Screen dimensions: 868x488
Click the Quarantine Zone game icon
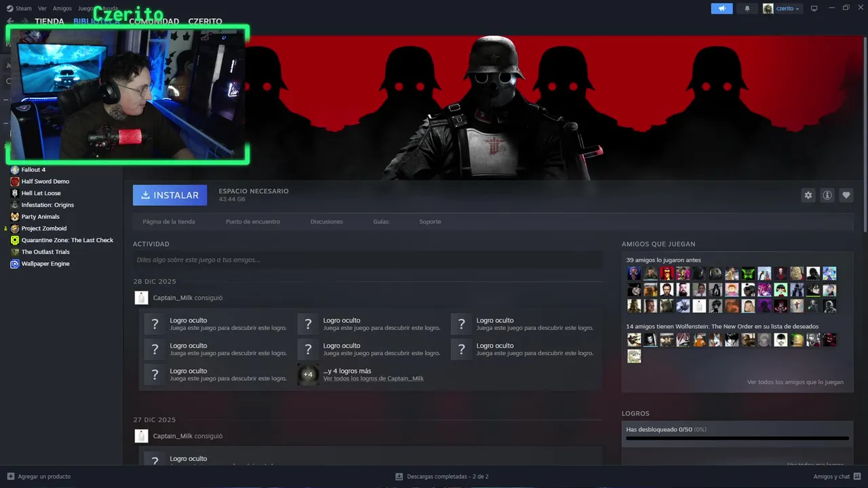pos(15,240)
